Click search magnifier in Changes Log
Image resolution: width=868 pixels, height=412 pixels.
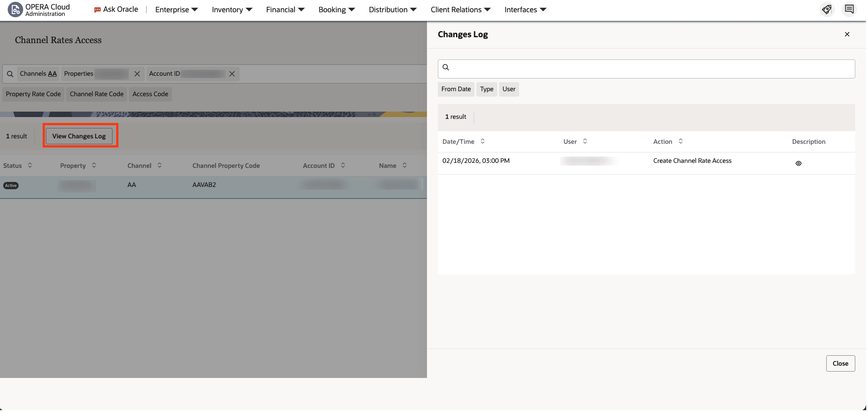446,68
